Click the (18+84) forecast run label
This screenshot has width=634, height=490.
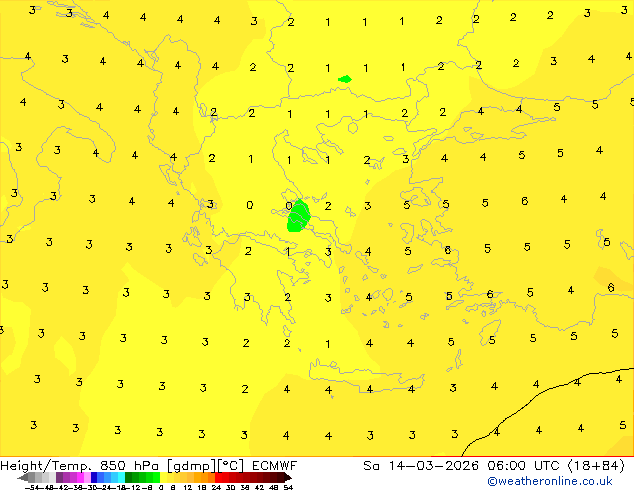[597, 466]
